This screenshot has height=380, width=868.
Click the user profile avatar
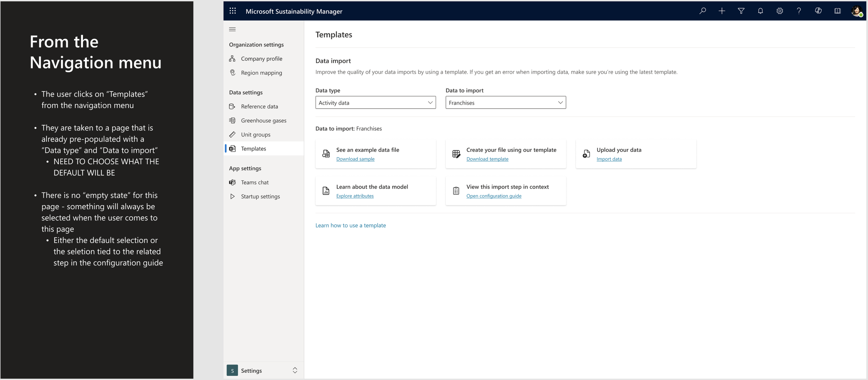[x=857, y=11]
